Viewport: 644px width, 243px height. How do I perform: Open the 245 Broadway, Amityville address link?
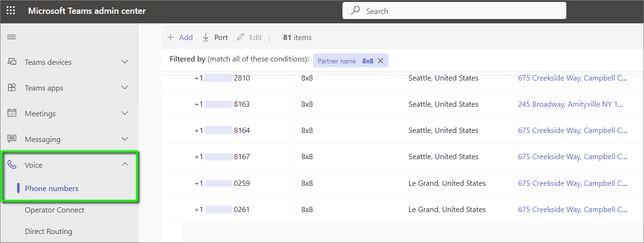pos(570,104)
